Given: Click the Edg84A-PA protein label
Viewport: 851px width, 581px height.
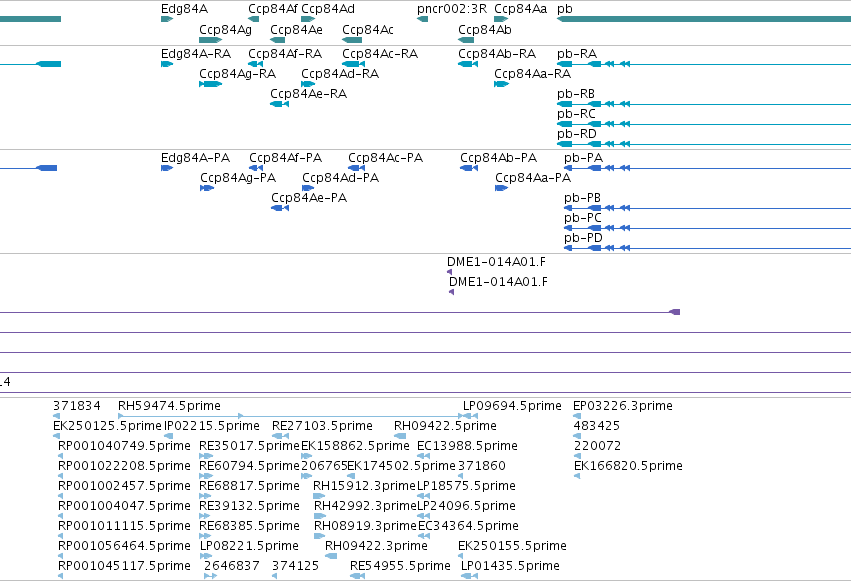Looking at the screenshot, I should click(x=195, y=158).
